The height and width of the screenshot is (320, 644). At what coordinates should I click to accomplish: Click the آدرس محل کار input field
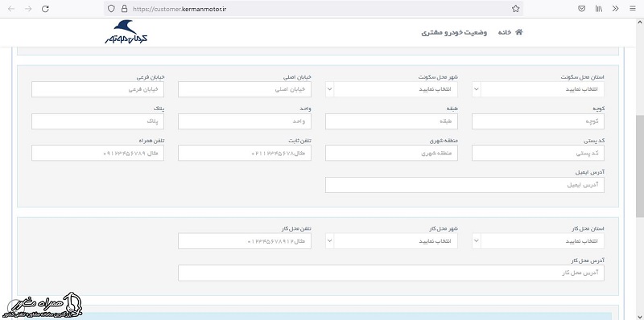pyautogui.click(x=391, y=273)
